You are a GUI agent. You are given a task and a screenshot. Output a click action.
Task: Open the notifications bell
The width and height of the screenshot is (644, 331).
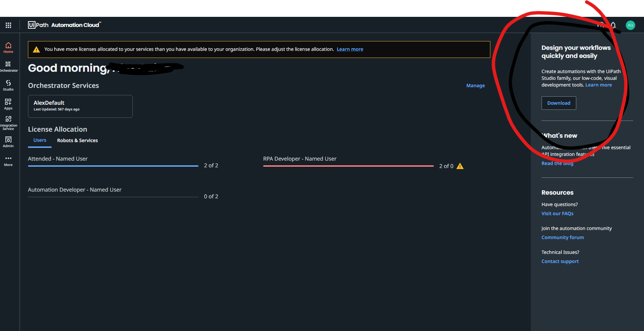(613, 25)
